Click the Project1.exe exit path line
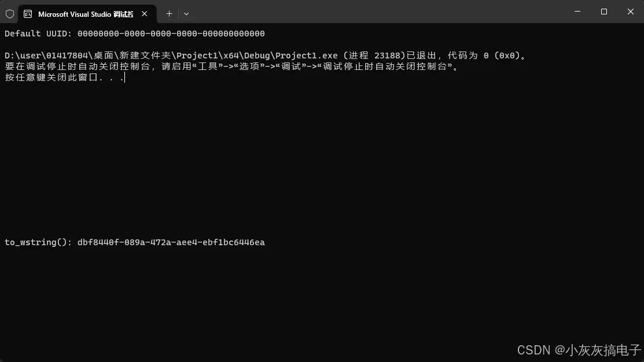 (x=266, y=56)
